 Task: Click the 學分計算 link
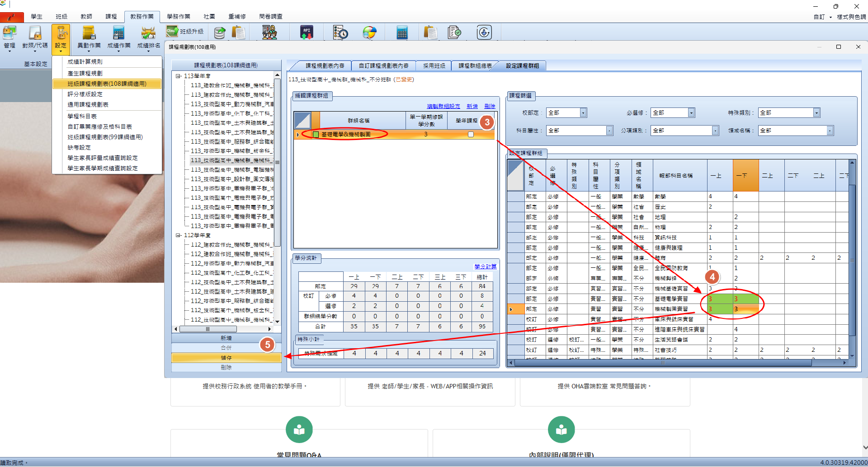click(485, 266)
